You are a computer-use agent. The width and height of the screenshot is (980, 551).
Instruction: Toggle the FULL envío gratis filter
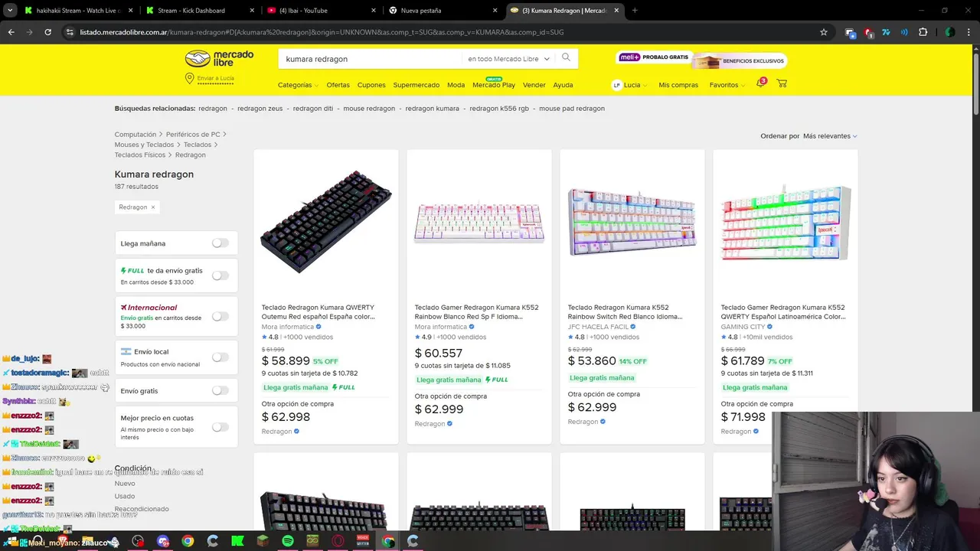[220, 275]
